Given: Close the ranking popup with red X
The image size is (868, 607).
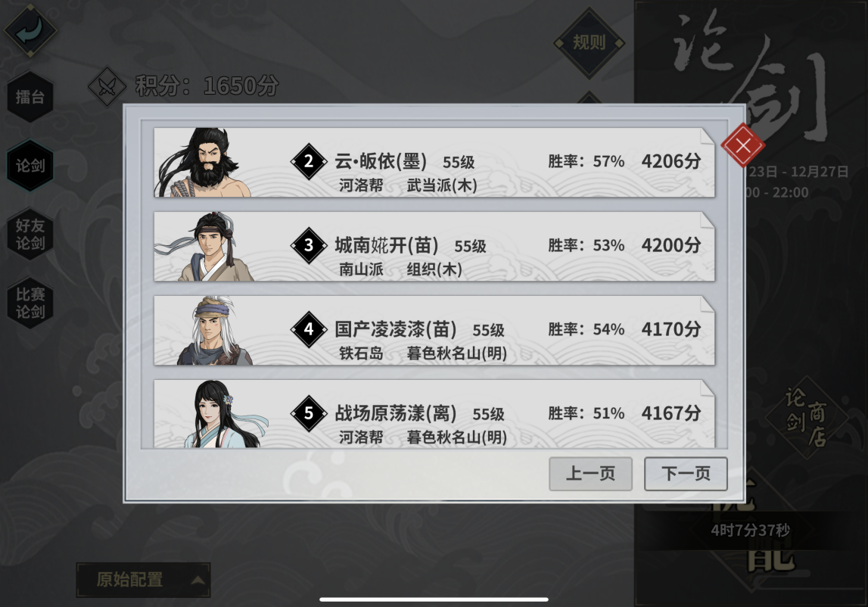Looking at the screenshot, I should tap(743, 145).
